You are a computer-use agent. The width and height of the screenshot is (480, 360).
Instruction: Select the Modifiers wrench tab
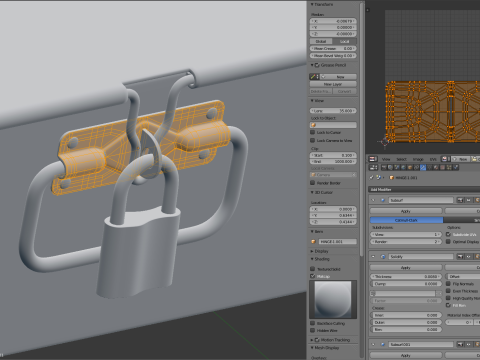(x=423, y=167)
